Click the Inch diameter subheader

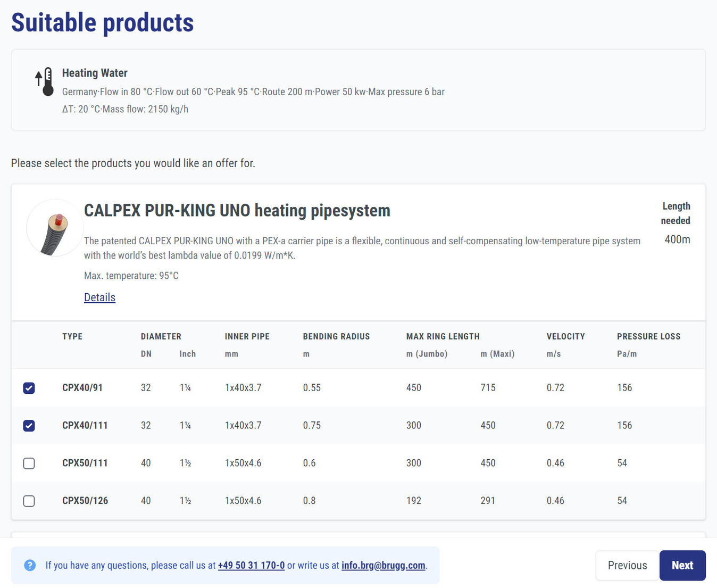pos(188,354)
